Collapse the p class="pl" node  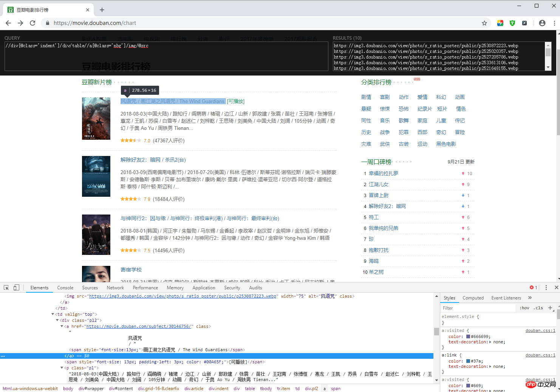tap(62, 368)
